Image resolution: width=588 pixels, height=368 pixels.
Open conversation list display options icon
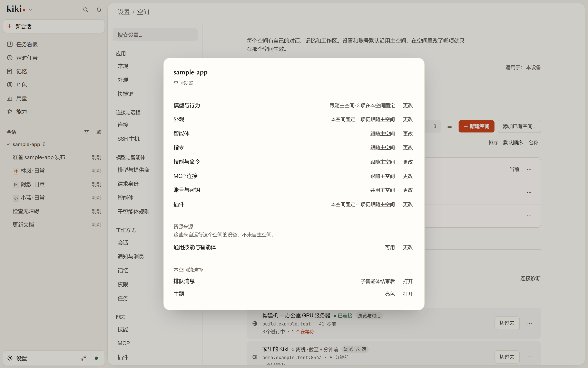point(99,132)
